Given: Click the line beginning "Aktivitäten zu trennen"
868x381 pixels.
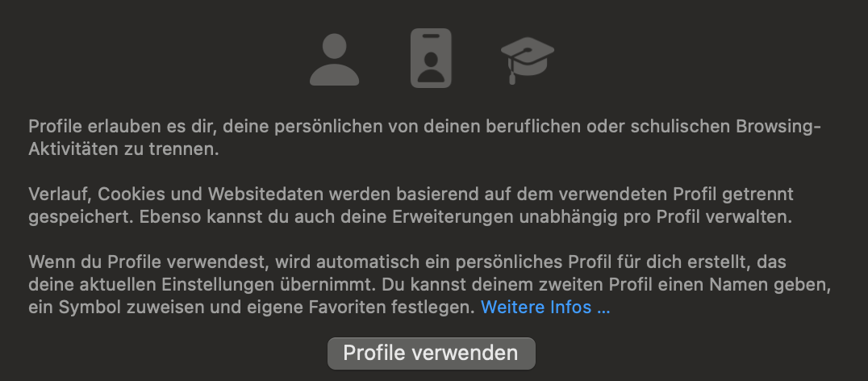Looking at the screenshot, I should coord(124,149).
